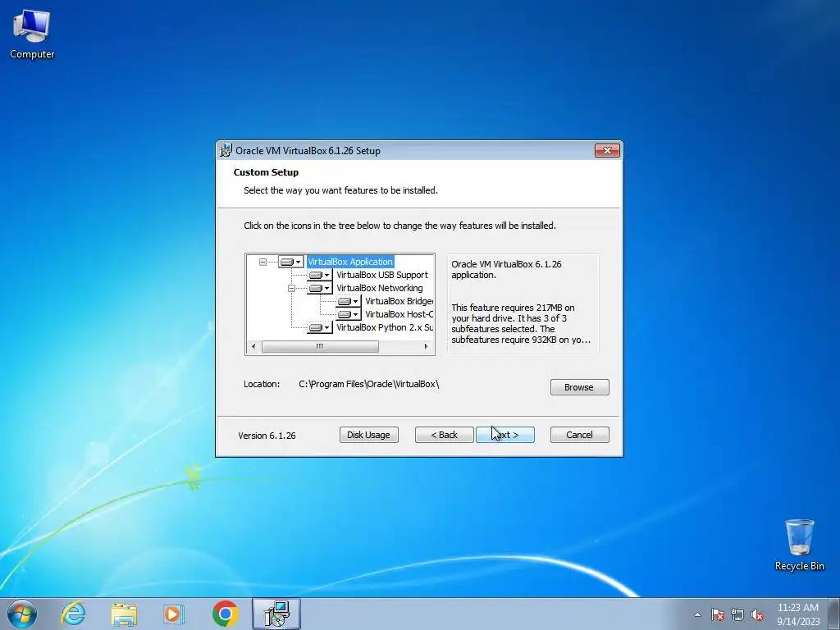Click the VirtualBox installer taskbar icon
Screen dimensions: 840x630
coord(276,614)
